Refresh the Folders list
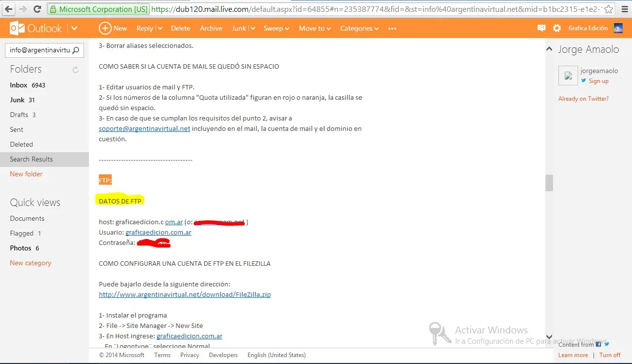632x364 pixels. point(76,70)
